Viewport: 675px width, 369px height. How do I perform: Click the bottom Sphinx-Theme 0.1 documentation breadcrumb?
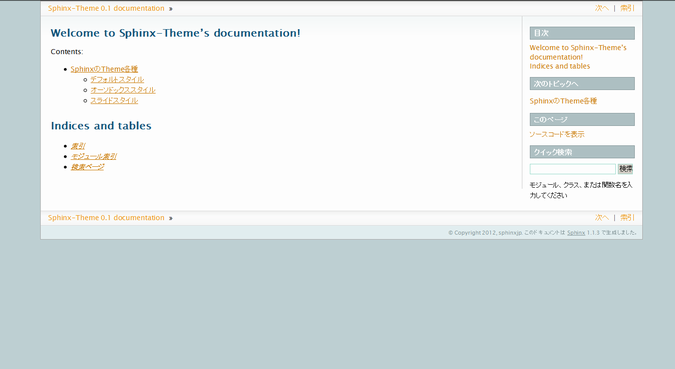[x=106, y=217]
